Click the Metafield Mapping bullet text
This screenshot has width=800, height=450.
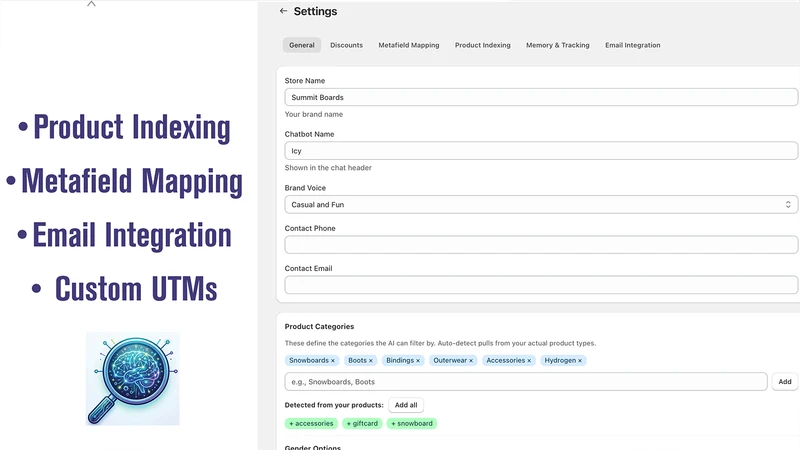[132, 181]
